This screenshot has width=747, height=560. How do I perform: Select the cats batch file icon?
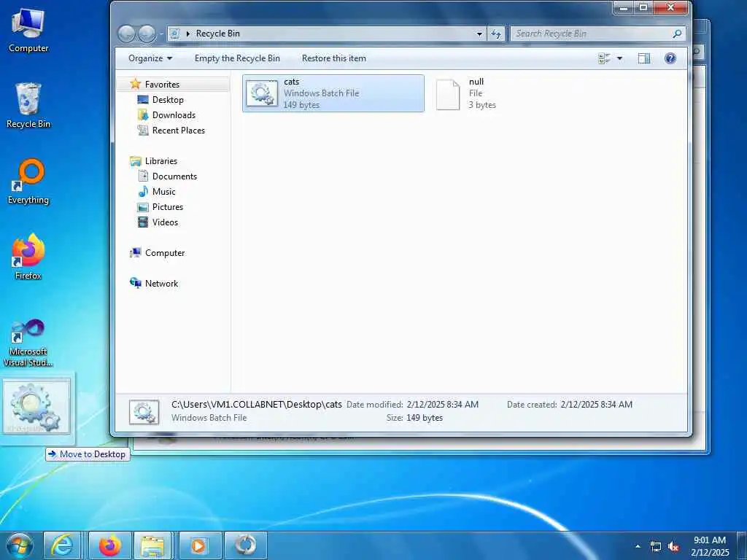click(262, 93)
